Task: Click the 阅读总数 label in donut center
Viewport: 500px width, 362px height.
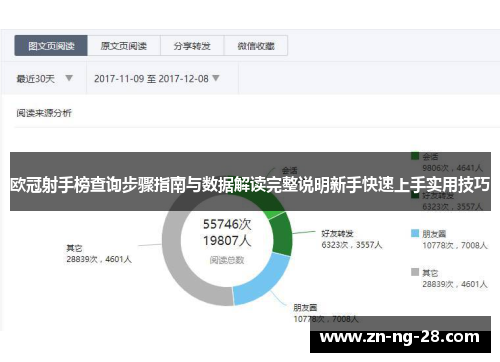Action: tap(227, 260)
